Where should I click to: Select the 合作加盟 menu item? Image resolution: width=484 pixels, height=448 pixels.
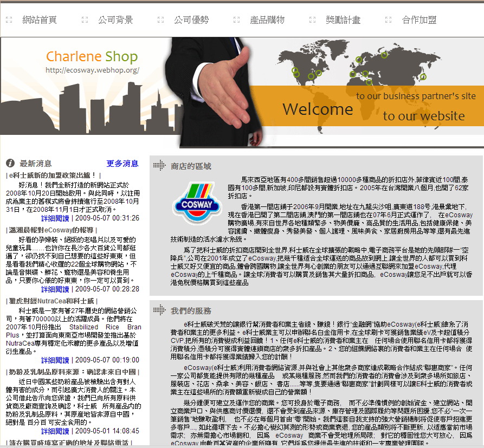[x=419, y=20]
